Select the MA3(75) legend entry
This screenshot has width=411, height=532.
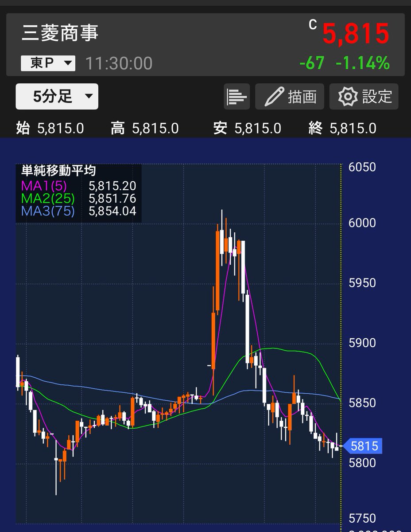[x=48, y=211]
